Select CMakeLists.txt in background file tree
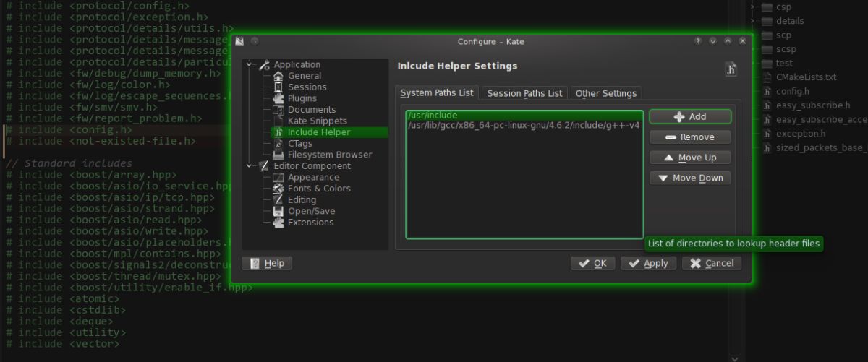 click(x=806, y=77)
